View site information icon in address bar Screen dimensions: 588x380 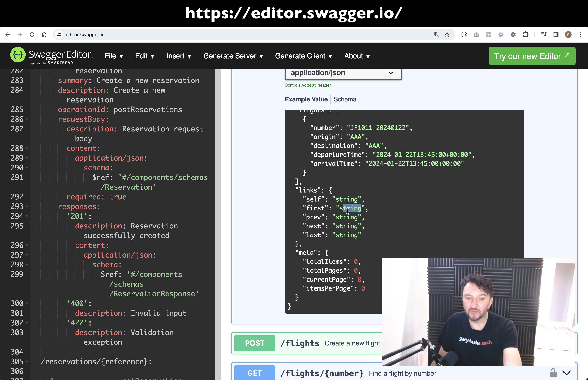pyautogui.click(x=59, y=35)
